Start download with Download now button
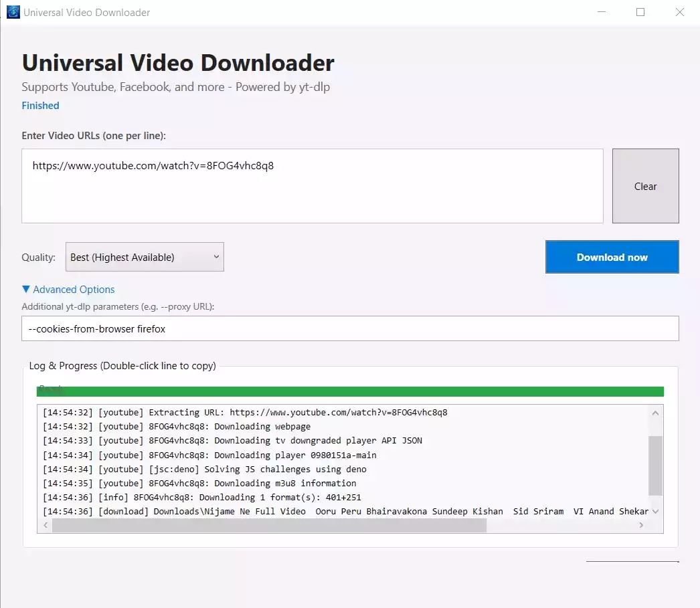This screenshot has width=700, height=608. pyautogui.click(x=612, y=257)
